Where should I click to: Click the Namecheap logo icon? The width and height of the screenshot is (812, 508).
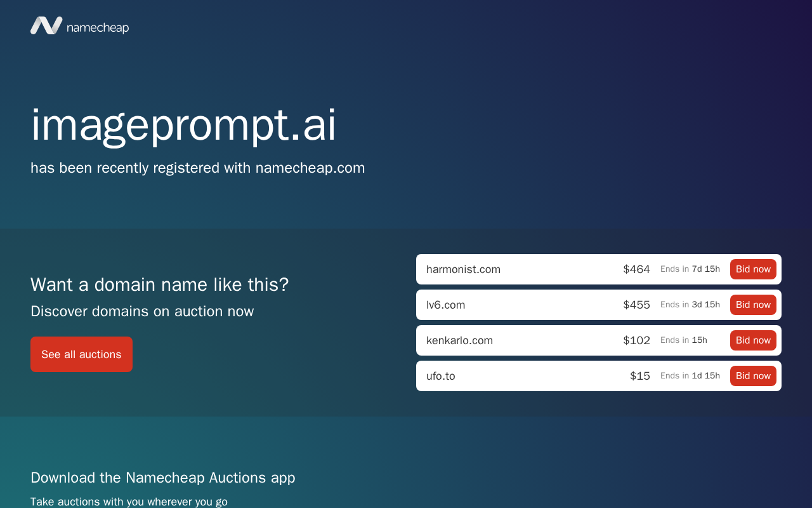pyautogui.click(x=46, y=25)
